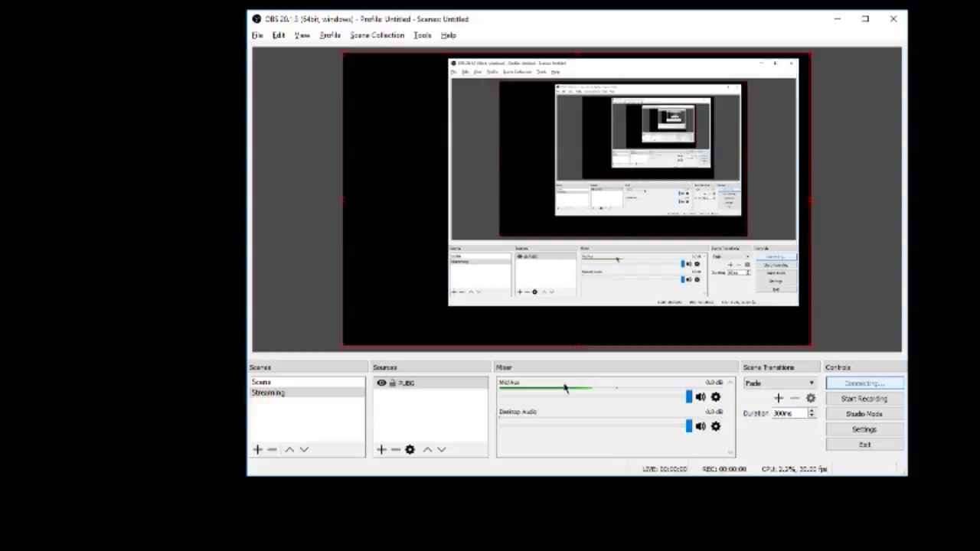The height and width of the screenshot is (551, 980).
Task: Open the Scene Collection menu
Action: click(377, 35)
